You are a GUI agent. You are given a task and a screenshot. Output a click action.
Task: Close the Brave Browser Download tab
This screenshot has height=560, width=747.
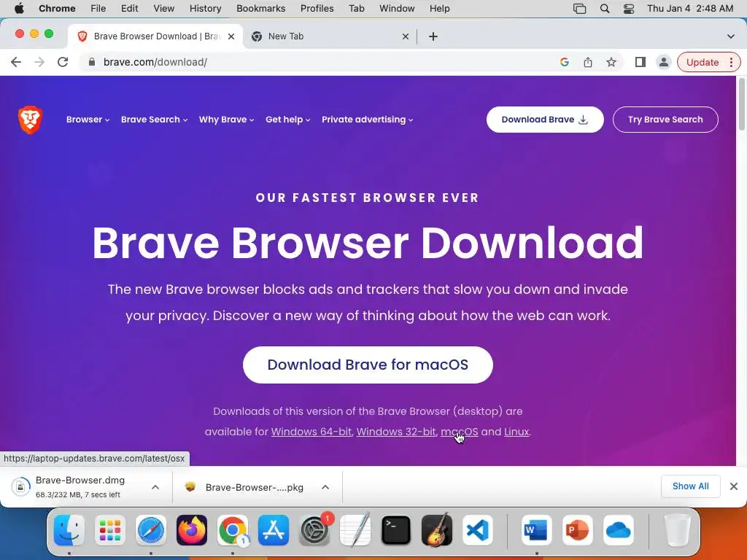[231, 36]
